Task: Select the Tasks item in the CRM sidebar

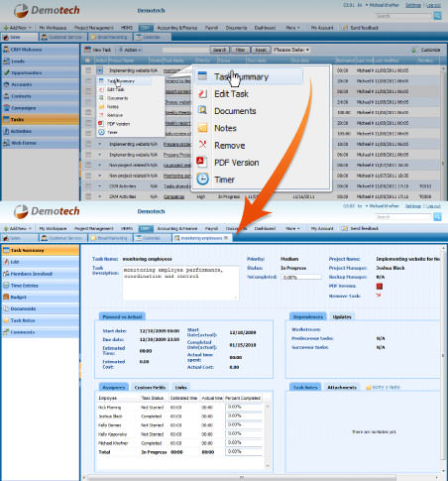Action: [x=40, y=120]
